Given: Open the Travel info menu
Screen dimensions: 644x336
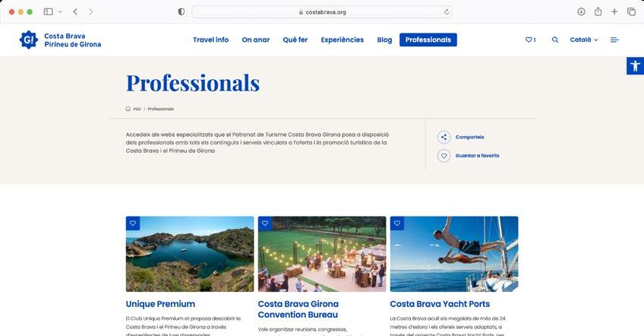Looking at the screenshot, I should point(210,40).
